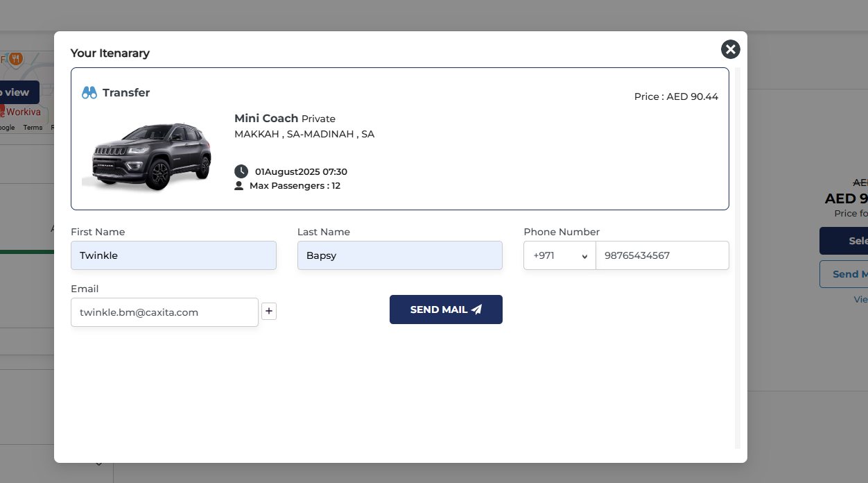Click the paper plane icon on Send Mail

[x=476, y=310]
